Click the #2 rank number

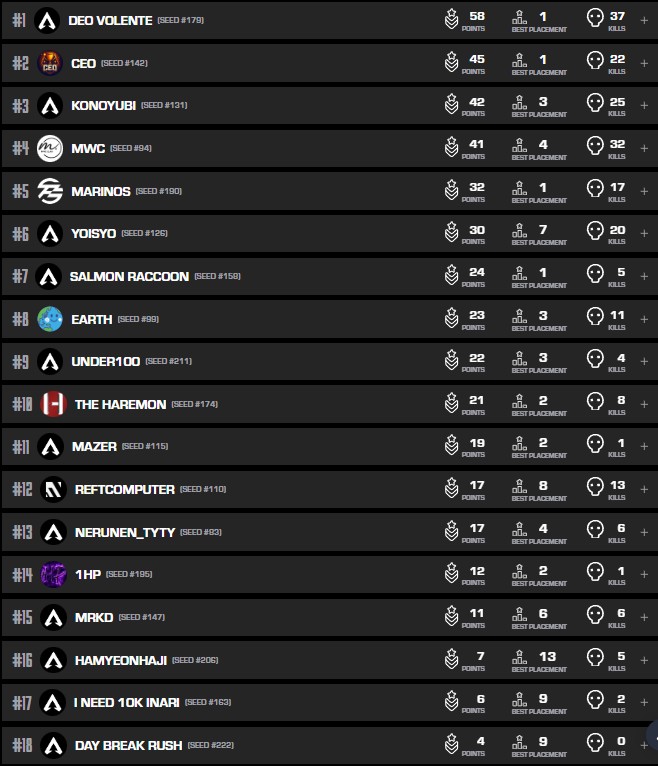[x=20, y=63]
